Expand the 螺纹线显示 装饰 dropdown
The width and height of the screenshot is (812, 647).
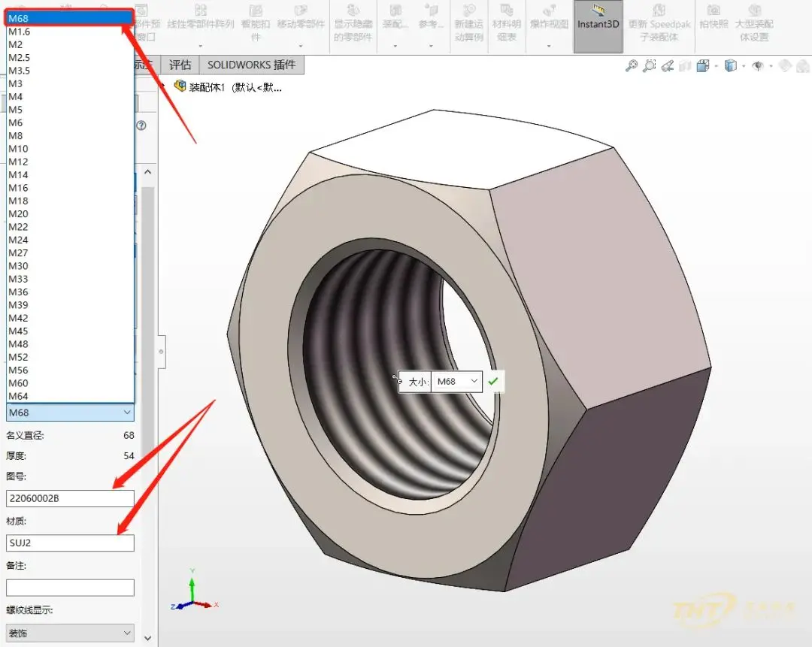pyautogui.click(x=70, y=633)
